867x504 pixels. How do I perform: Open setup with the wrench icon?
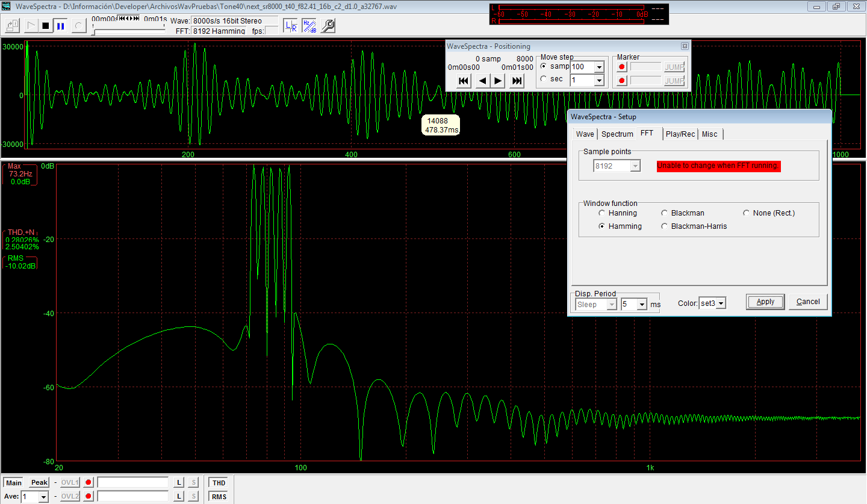(328, 26)
